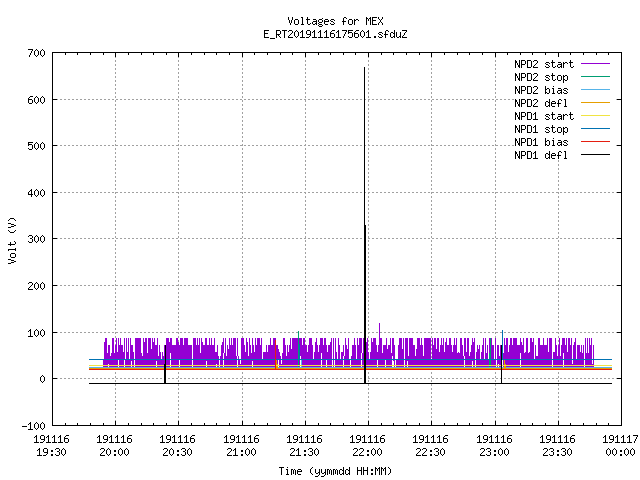Click the NPD2 stop legend label
This screenshot has height=480, width=640.
click(541, 77)
